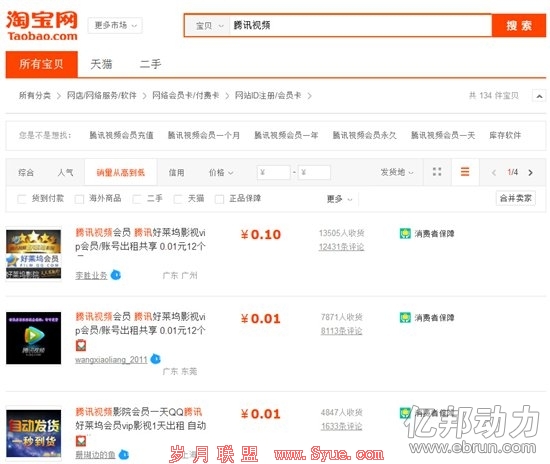This screenshot has width=550, height=464.
Task: Click the 合并卖家 button
Action: click(x=516, y=198)
